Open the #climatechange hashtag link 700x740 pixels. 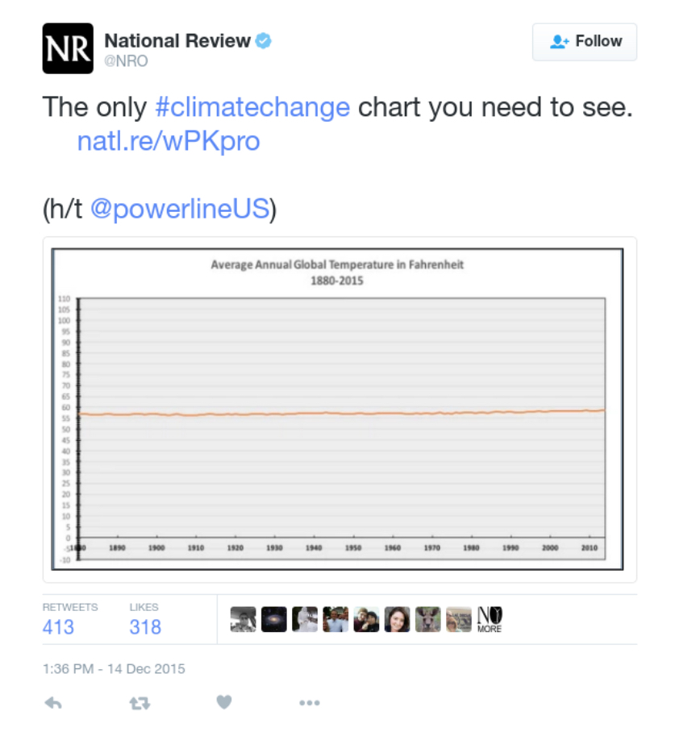tap(252, 107)
